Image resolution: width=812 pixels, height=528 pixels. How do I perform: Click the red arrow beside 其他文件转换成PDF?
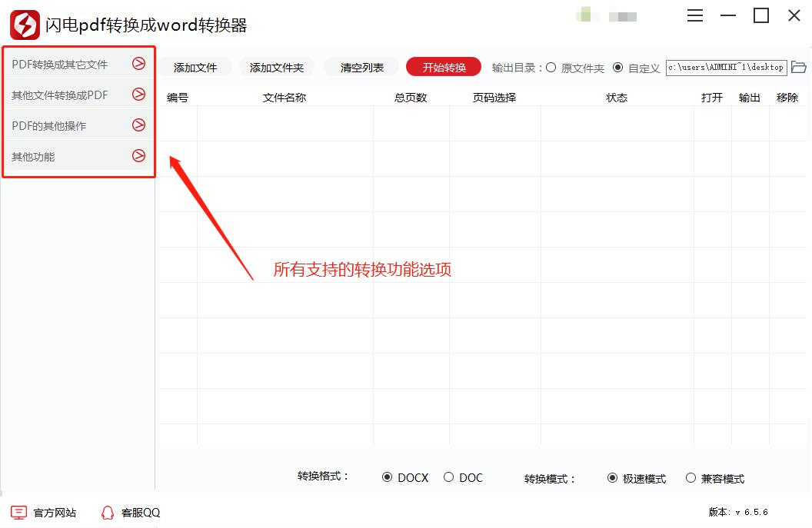pos(140,95)
